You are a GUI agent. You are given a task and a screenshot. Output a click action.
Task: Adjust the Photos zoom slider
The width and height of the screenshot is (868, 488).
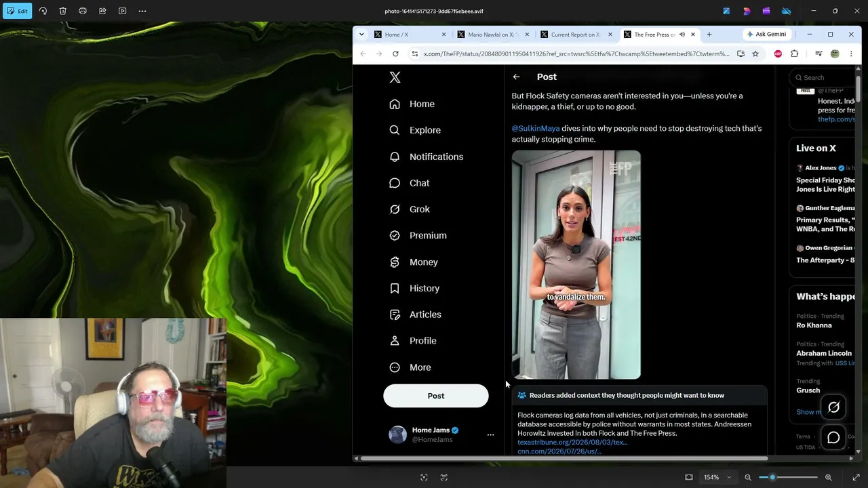788,477
